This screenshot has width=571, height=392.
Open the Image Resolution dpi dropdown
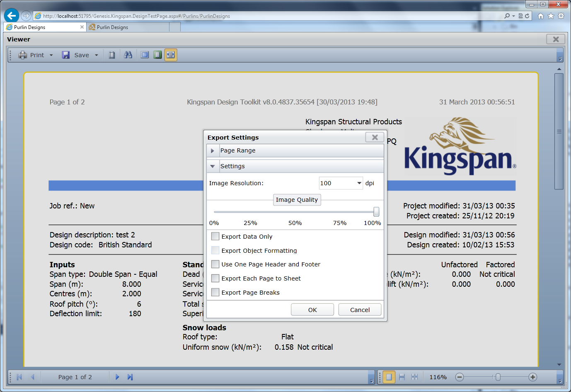click(359, 183)
